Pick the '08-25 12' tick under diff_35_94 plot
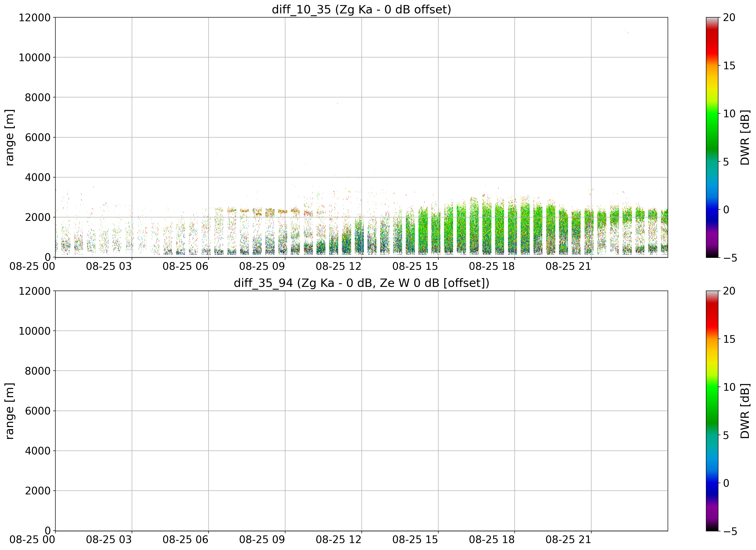The image size is (756, 550). coord(339,540)
